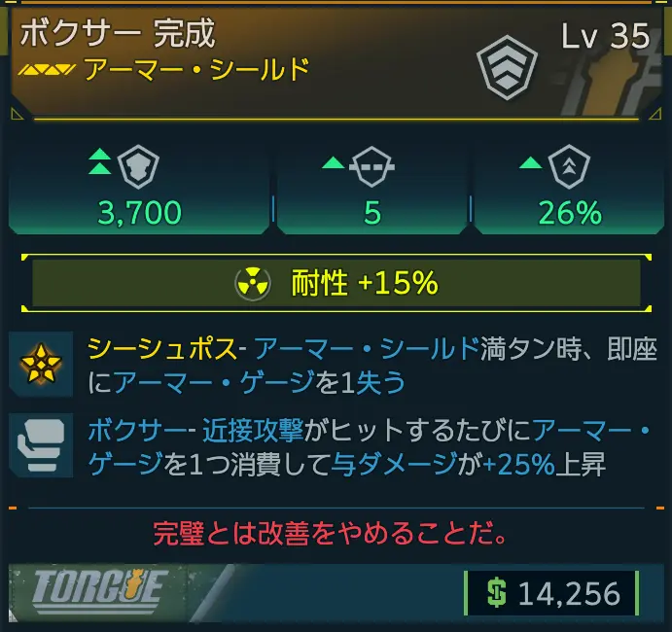Click the green arrow beside recharge icon
The image size is (672, 632).
click(531, 162)
